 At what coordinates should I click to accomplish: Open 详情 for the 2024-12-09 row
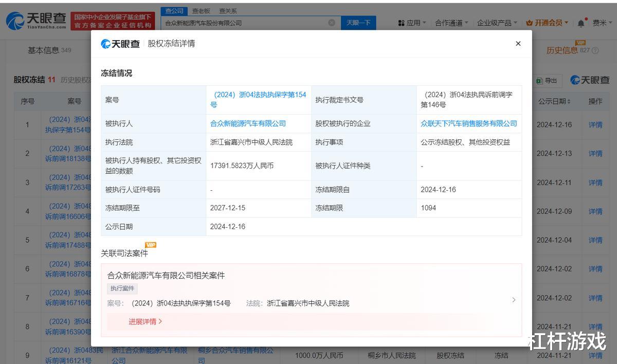coord(595,211)
